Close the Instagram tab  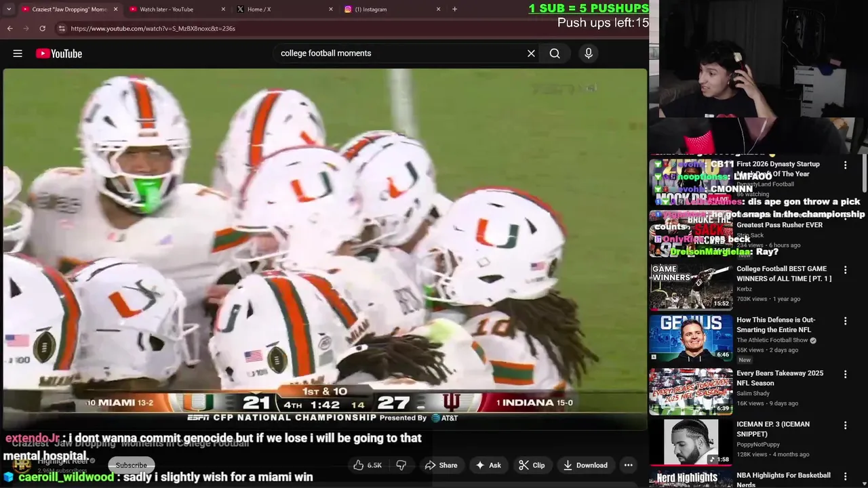[438, 9]
